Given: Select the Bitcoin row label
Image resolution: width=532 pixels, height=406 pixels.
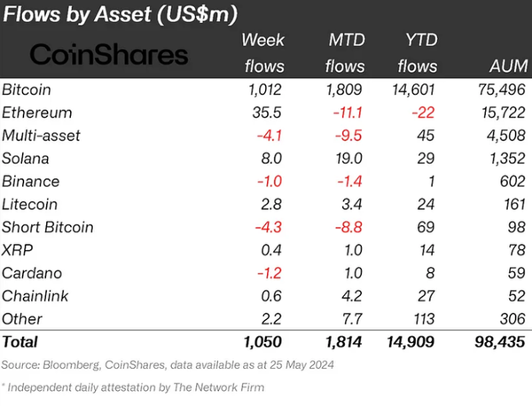Looking at the screenshot, I should [x=27, y=90].
